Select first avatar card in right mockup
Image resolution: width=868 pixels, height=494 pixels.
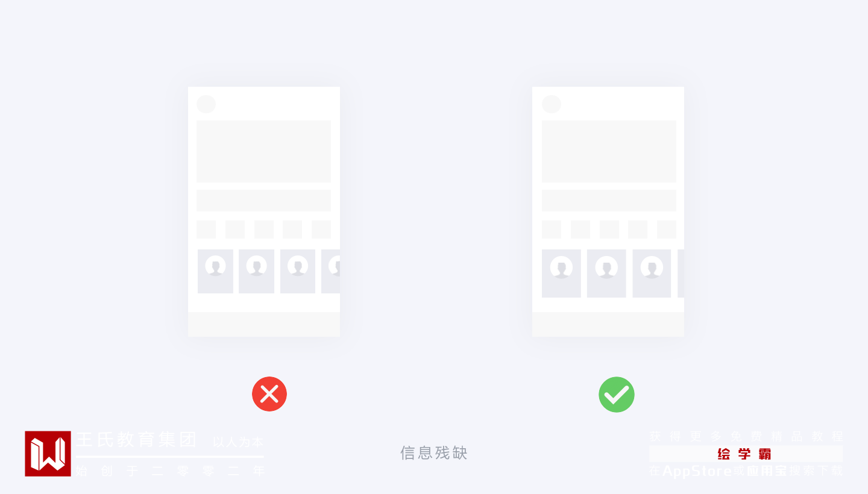coord(561,274)
